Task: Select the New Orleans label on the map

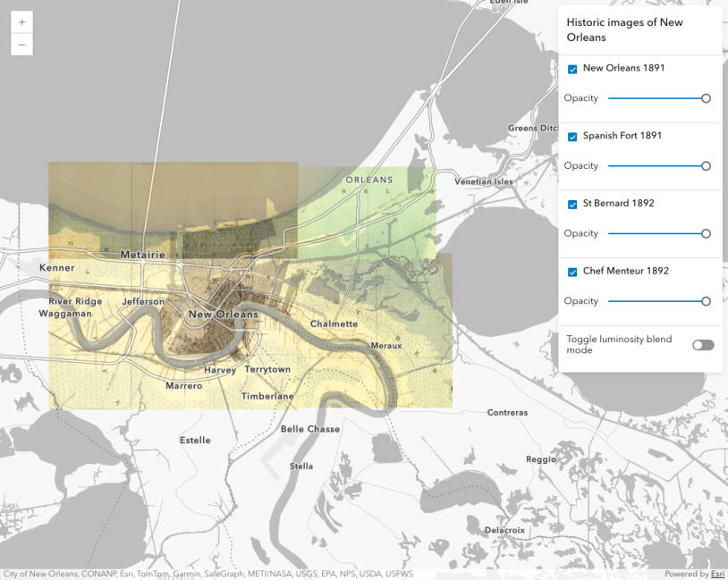Action: point(222,315)
